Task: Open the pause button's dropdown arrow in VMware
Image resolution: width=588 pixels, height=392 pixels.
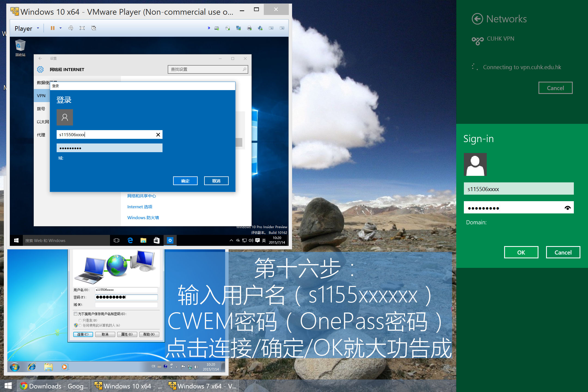Action: [60, 28]
